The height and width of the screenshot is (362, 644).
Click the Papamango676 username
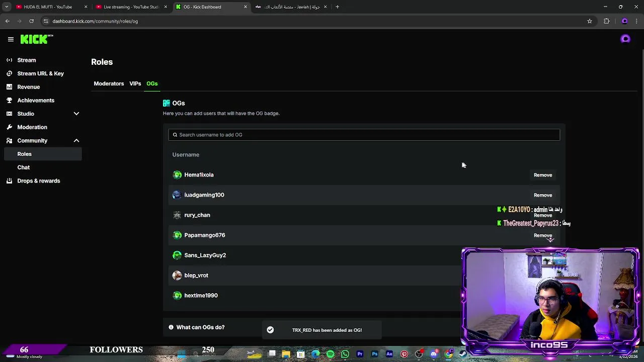coord(205,235)
